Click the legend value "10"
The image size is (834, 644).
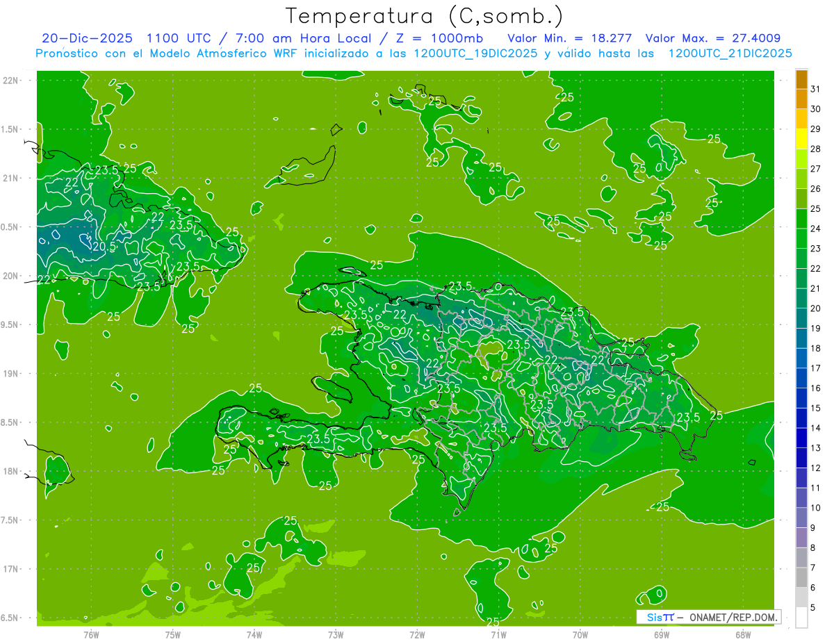(816, 508)
